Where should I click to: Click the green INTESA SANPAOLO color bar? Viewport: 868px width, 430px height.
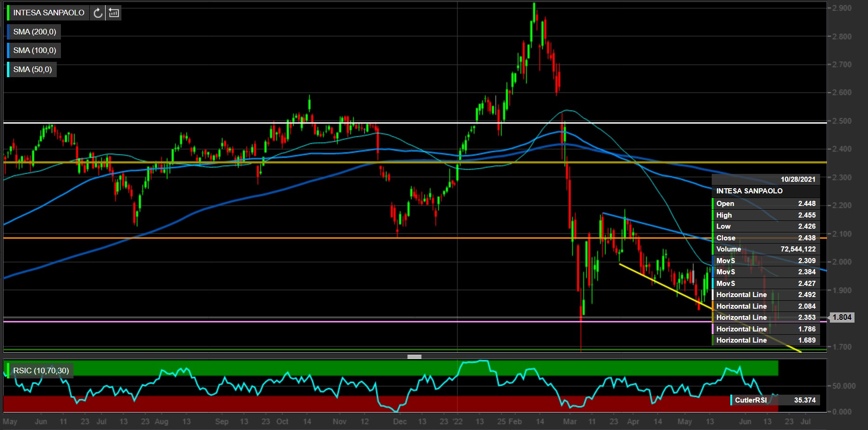[x=8, y=13]
